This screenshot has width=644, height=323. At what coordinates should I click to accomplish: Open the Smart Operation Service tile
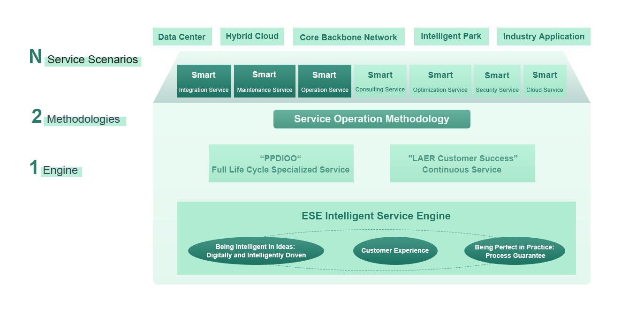(325, 81)
